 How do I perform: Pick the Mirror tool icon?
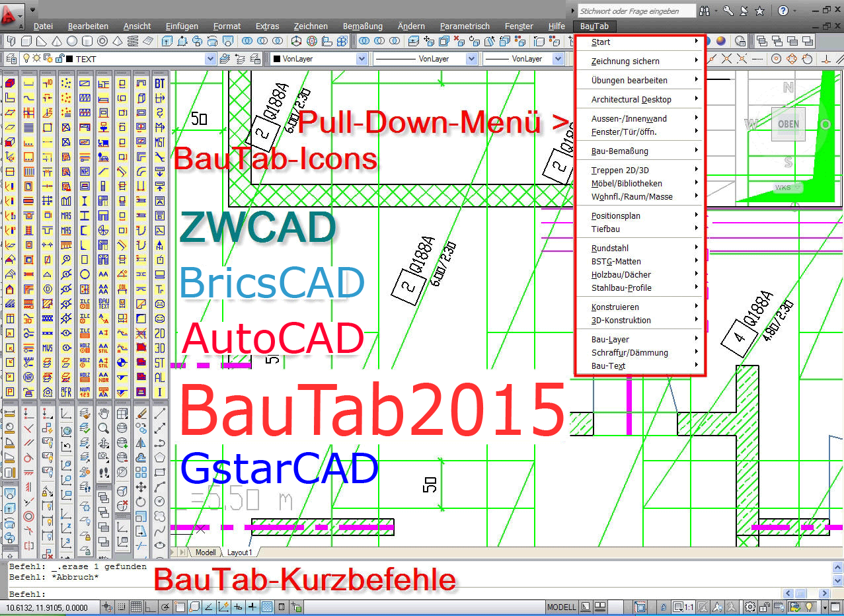tap(141, 443)
